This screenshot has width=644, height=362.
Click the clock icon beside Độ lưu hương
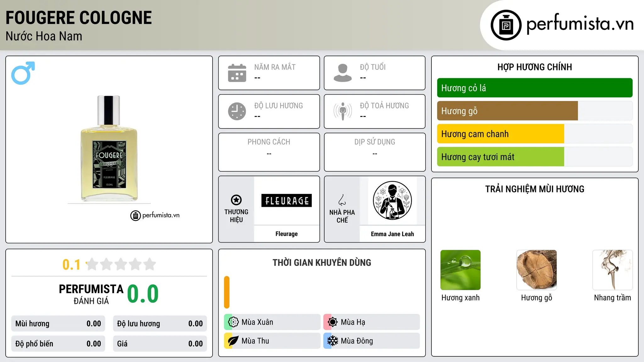(237, 111)
